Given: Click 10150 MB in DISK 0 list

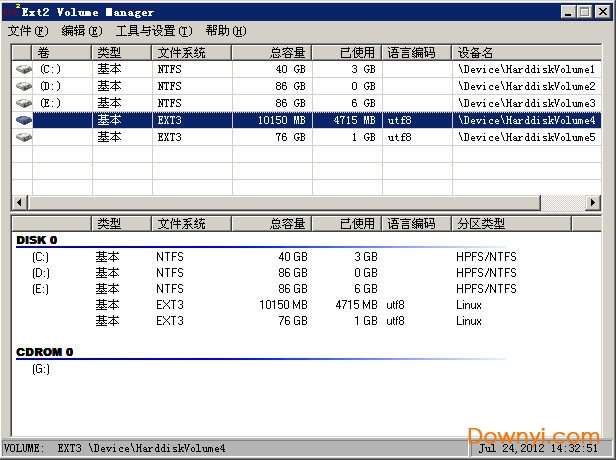Looking at the screenshot, I should point(283,305).
